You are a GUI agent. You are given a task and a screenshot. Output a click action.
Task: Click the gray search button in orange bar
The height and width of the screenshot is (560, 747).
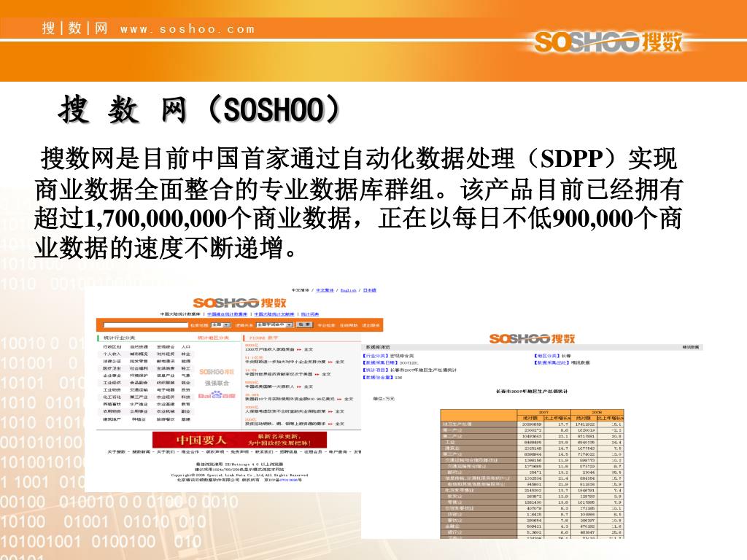point(304,324)
